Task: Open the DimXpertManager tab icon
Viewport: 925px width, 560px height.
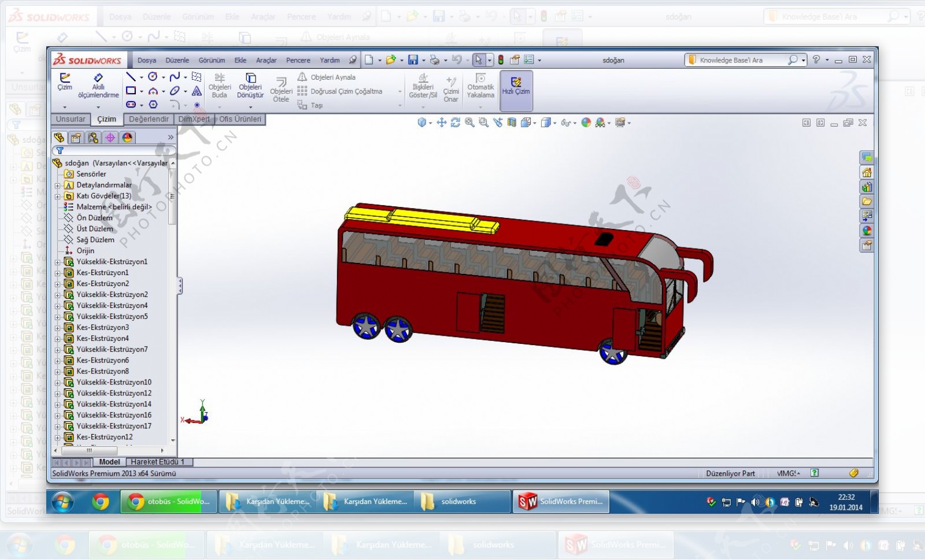Action: point(110,137)
